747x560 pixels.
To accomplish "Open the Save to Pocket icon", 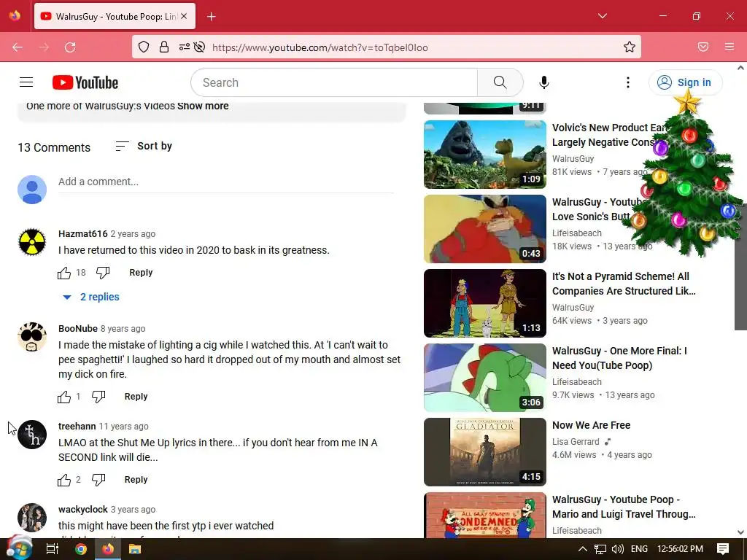I will (703, 47).
